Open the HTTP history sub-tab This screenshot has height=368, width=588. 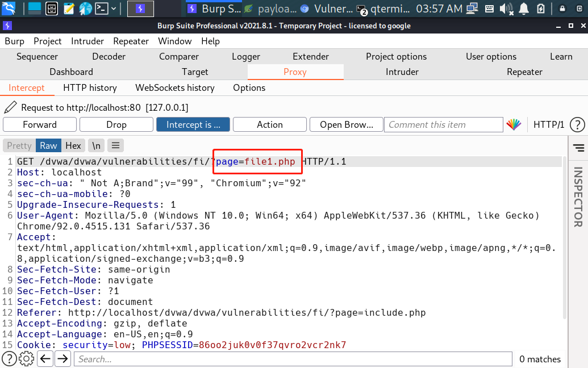pyautogui.click(x=90, y=87)
